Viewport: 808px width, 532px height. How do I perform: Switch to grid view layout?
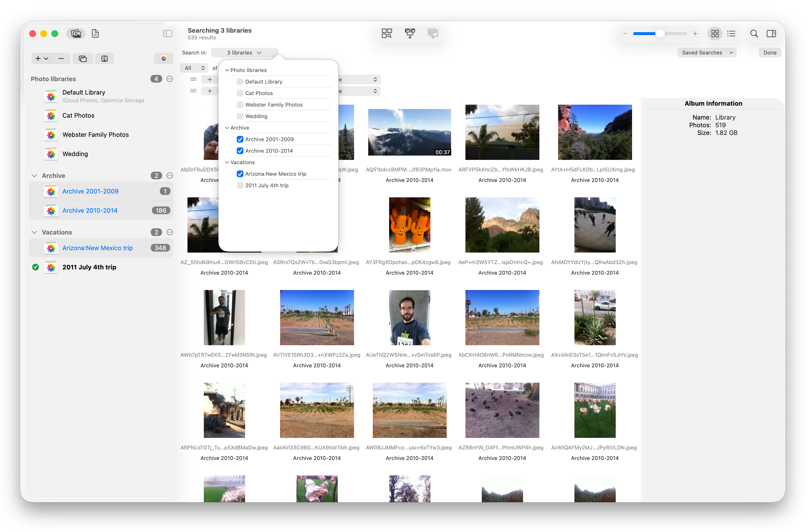[715, 34]
